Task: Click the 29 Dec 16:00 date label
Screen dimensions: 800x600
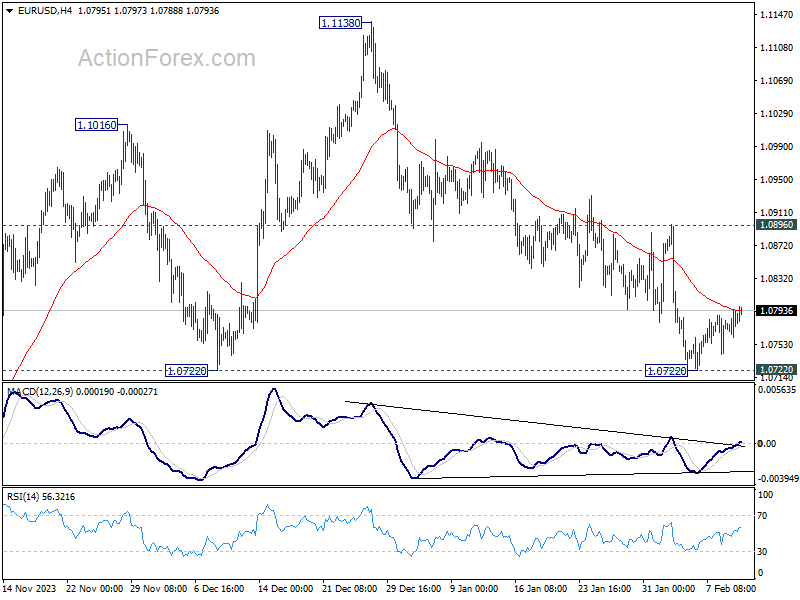Action: pos(413,589)
